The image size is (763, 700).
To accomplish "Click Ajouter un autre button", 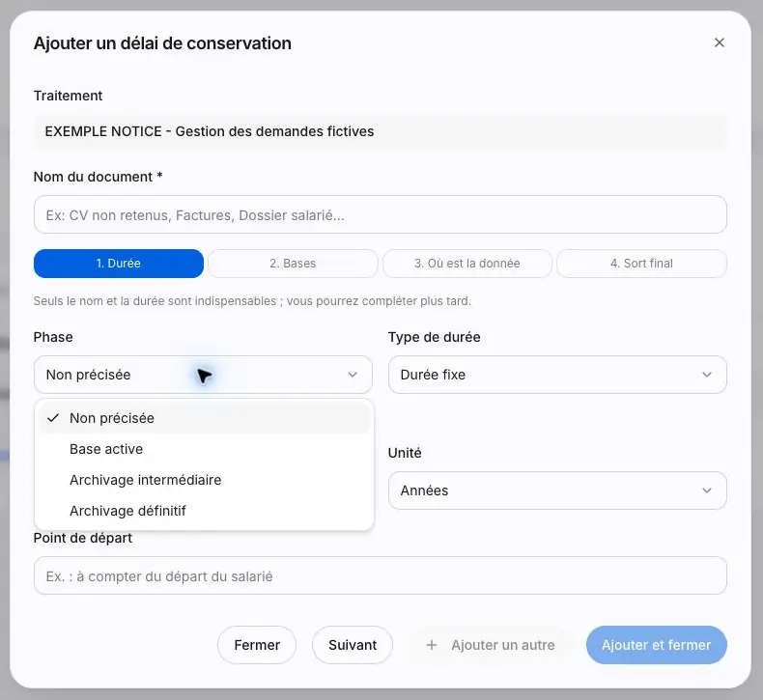I will coord(490,645).
